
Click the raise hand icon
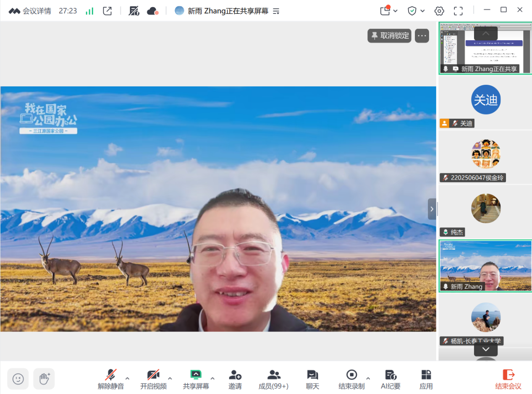pos(44,379)
